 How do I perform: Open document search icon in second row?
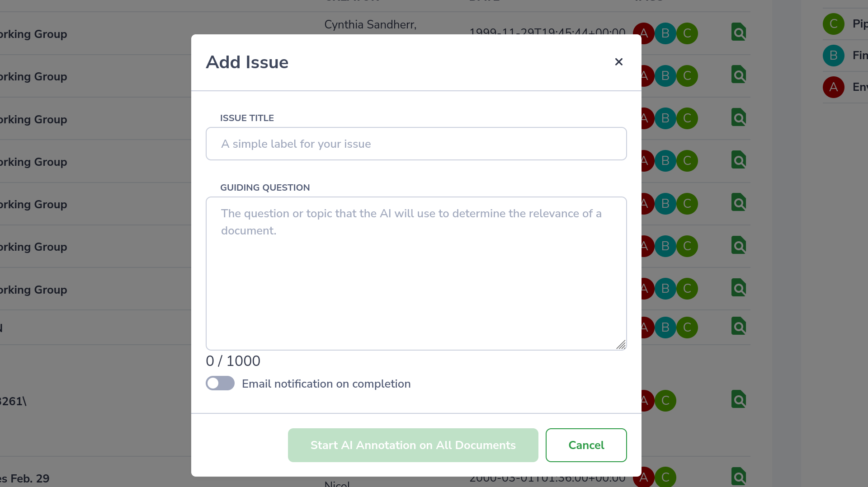(x=739, y=75)
